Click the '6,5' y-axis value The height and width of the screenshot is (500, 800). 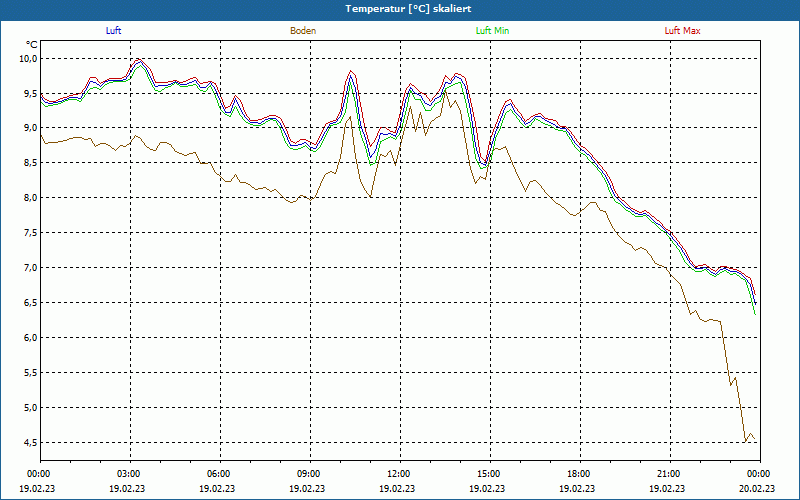point(31,303)
